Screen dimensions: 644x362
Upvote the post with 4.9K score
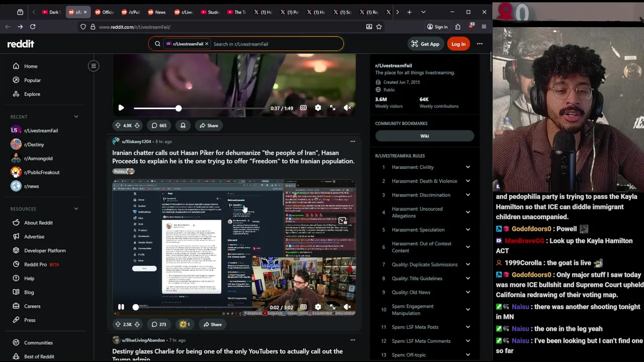(118, 126)
